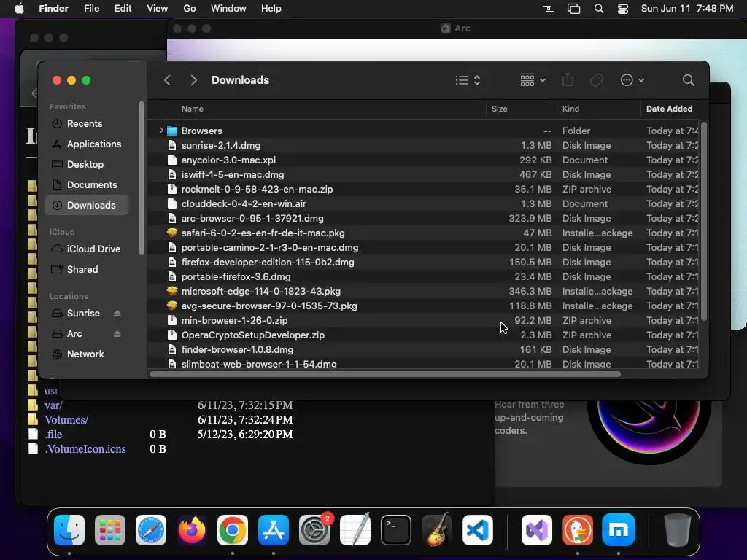The height and width of the screenshot is (560, 747).
Task: Go back in Finder navigation
Action: (167, 80)
